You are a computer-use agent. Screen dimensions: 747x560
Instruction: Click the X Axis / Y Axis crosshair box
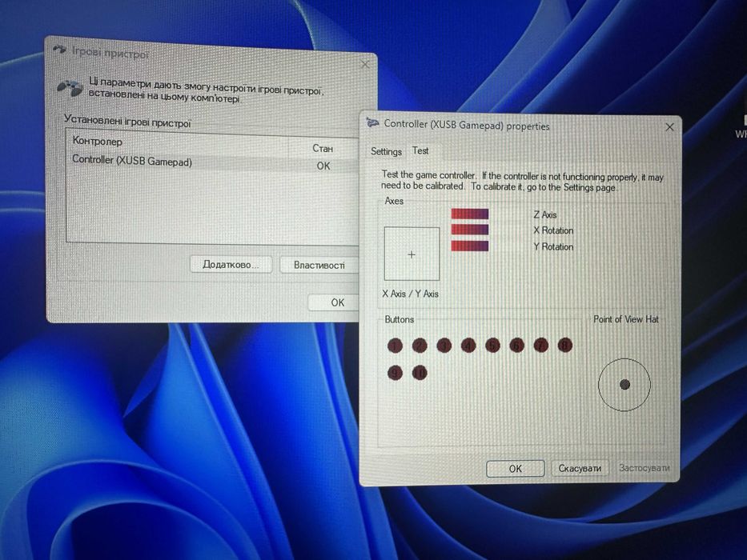[x=412, y=254]
